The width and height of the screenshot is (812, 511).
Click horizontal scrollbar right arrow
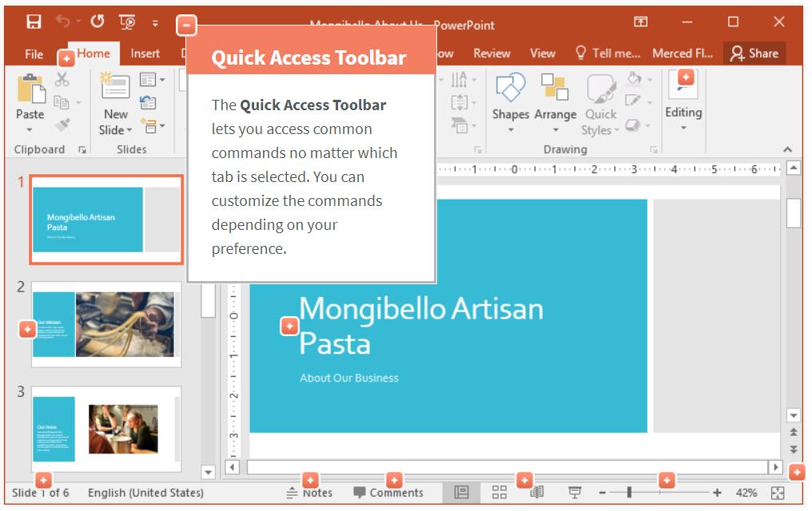click(774, 467)
